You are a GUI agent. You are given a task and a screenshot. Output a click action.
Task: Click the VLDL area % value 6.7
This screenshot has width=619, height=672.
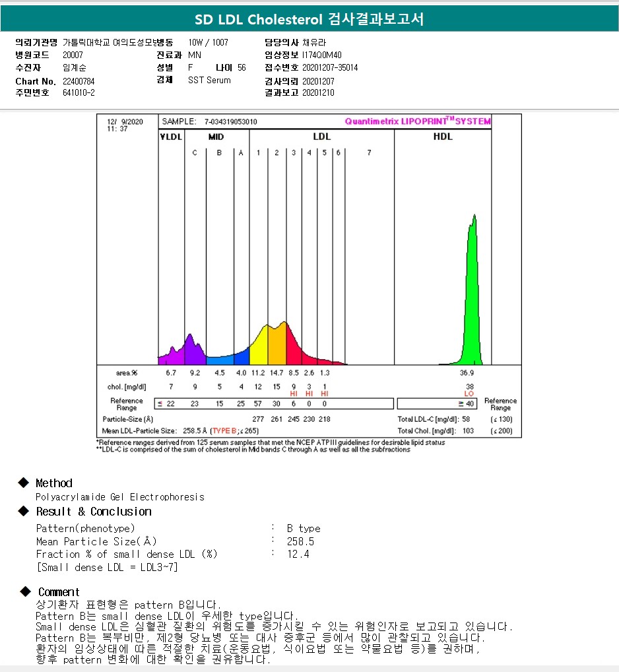pyautogui.click(x=171, y=373)
